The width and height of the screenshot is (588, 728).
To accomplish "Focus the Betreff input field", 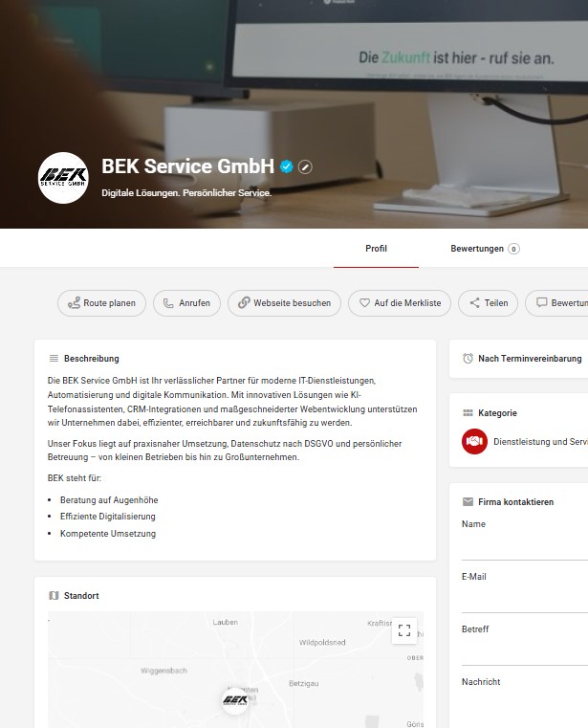I will [525, 652].
